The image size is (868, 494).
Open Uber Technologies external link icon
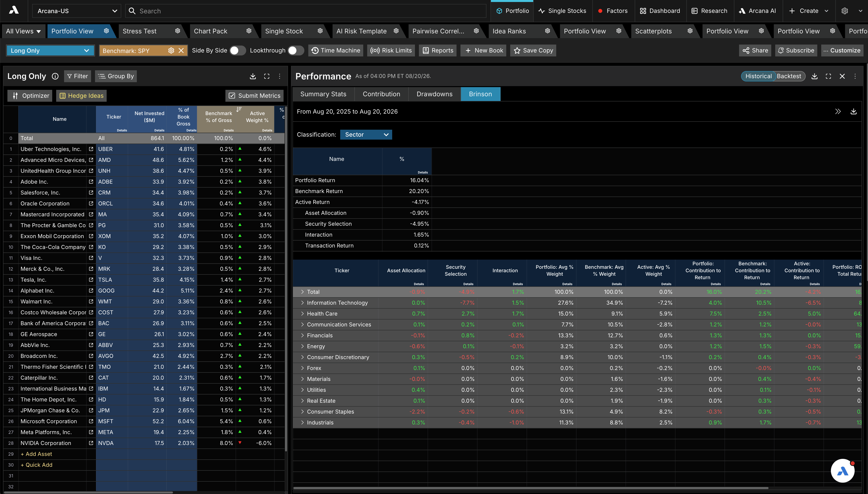[x=91, y=149]
